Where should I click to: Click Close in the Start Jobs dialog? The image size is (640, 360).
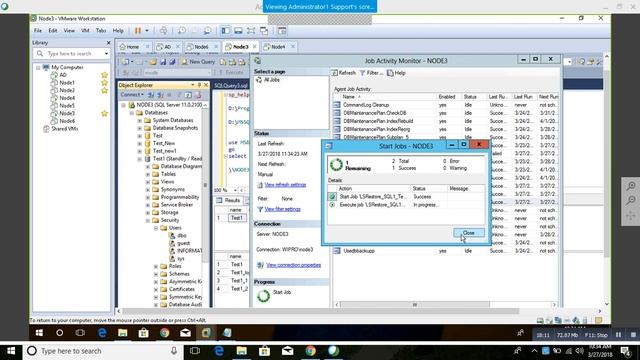469,233
